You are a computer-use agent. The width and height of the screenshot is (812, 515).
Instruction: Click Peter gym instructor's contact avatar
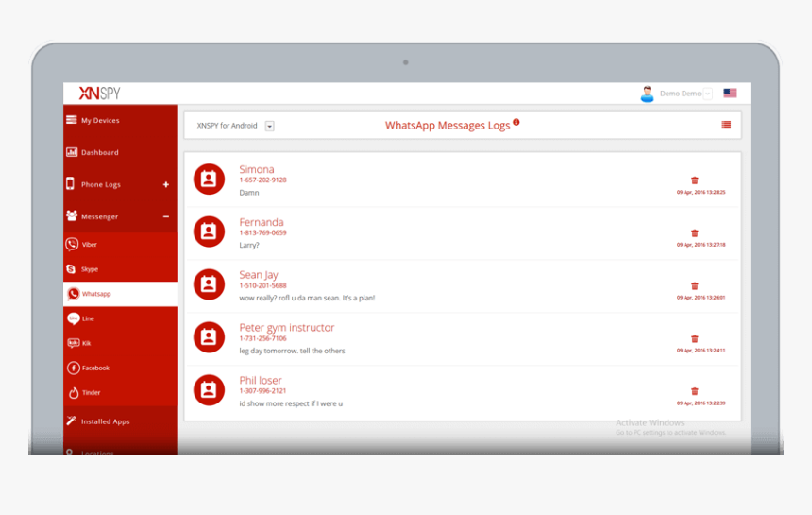pyautogui.click(x=209, y=337)
